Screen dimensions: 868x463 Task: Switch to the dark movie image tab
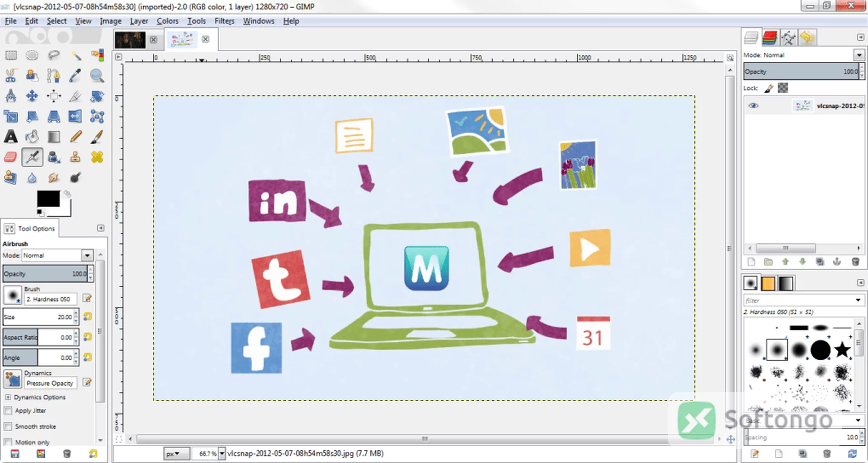coord(130,40)
